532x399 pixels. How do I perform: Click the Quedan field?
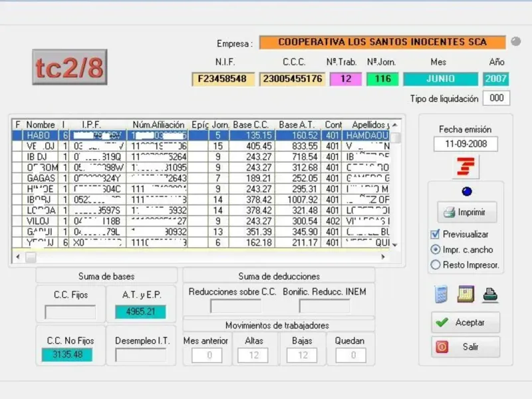pos(351,355)
